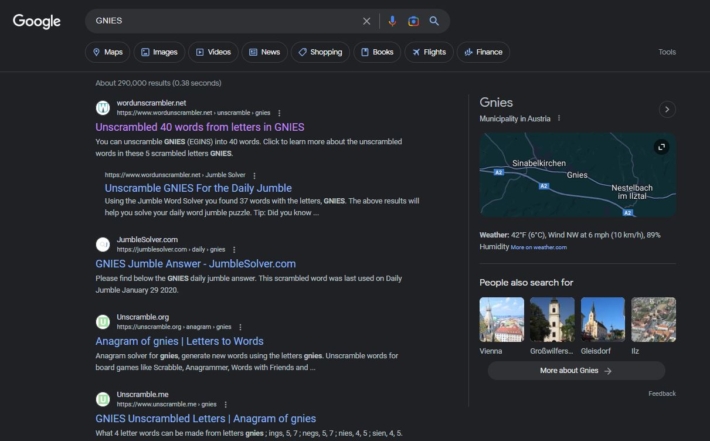Switch to the Shopping tab
This screenshot has width=710, height=441.
[x=320, y=52]
